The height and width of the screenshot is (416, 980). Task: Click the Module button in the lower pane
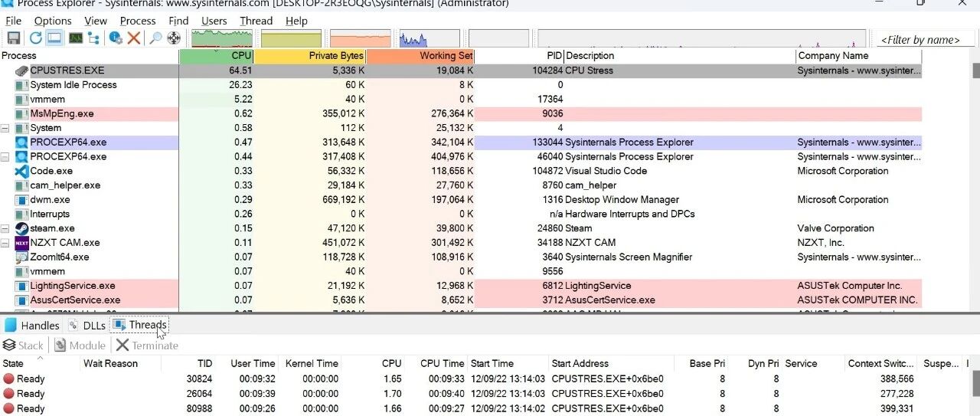pyautogui.click(x=80, y=346)
